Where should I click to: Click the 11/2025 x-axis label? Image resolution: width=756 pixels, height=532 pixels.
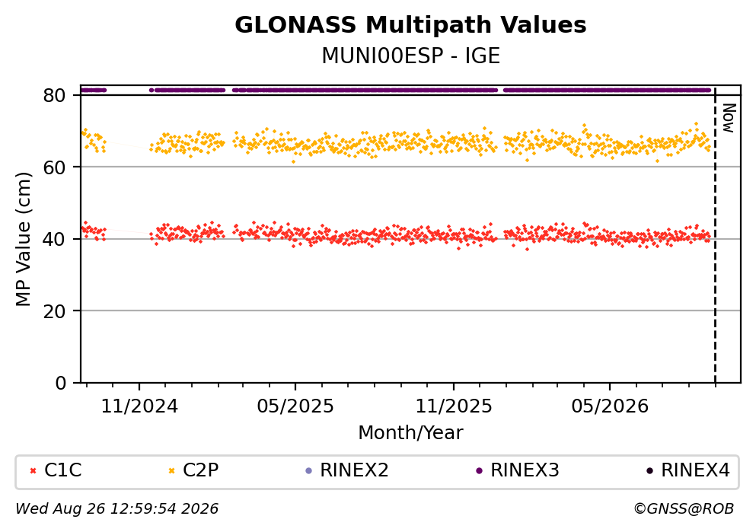pos(454,406)
